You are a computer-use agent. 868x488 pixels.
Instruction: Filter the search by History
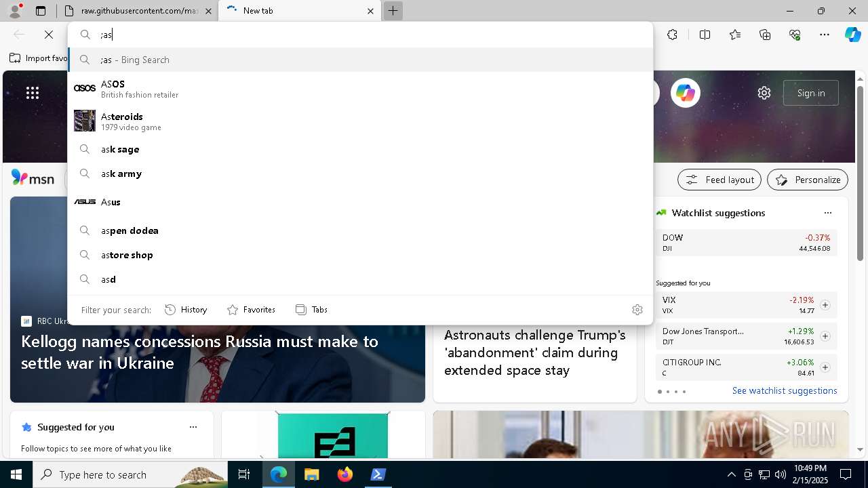pyautogui.click(x=186, y=310)
